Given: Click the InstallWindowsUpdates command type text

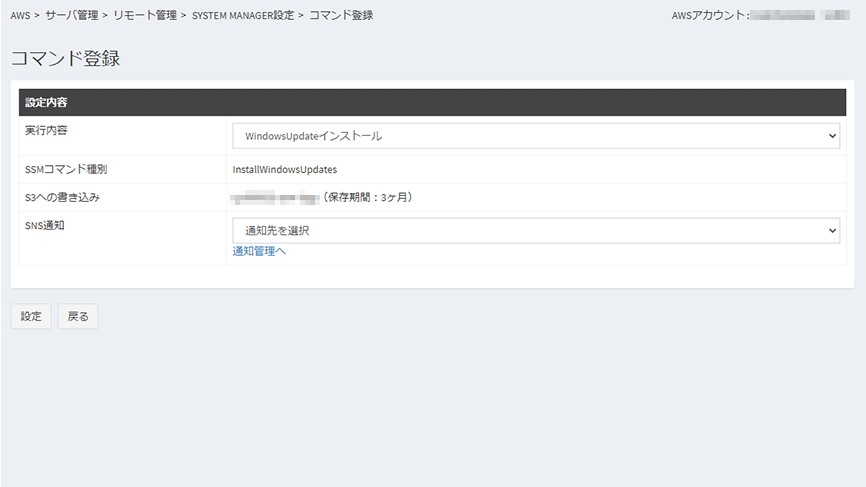Looking at the screenshot, I should click(x=285, y=169).
